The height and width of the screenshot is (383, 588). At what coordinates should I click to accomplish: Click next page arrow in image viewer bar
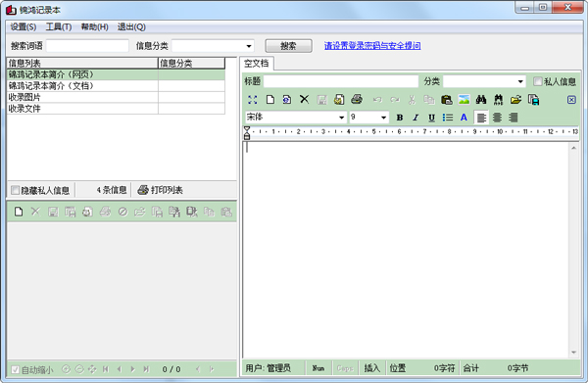132,369
